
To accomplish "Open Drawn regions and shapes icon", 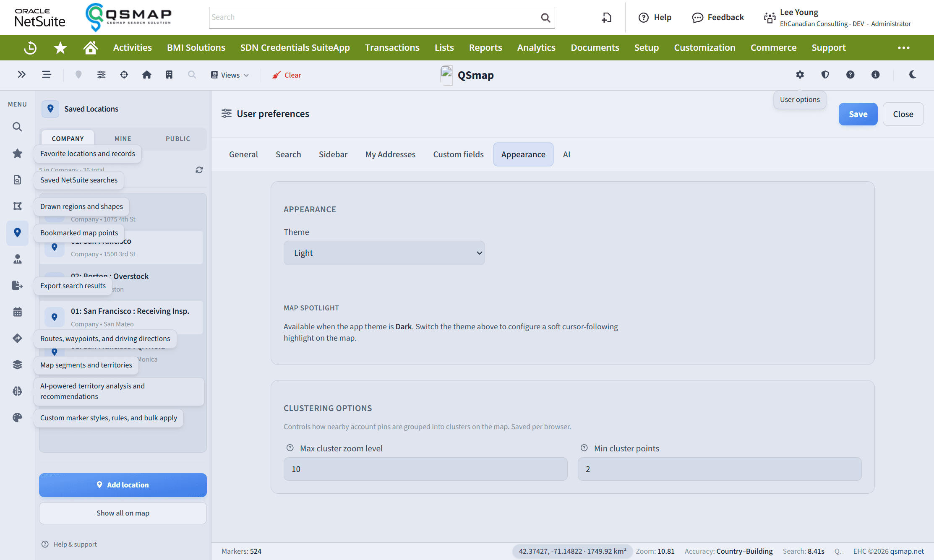I will [17, 206].
